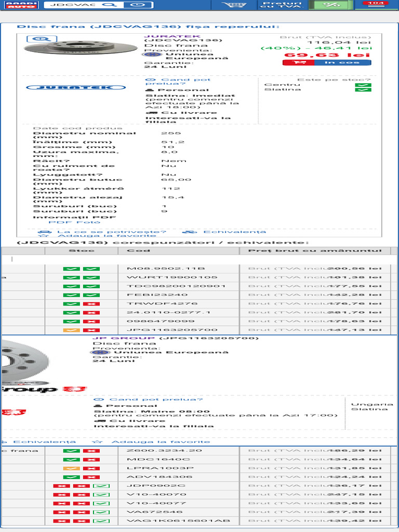Click green outlined check in VAG1K0615601AB row

coord(101,521)
